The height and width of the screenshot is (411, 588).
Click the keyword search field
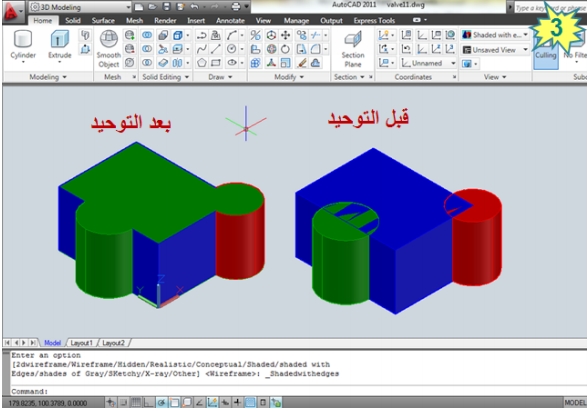click(550, 8)
